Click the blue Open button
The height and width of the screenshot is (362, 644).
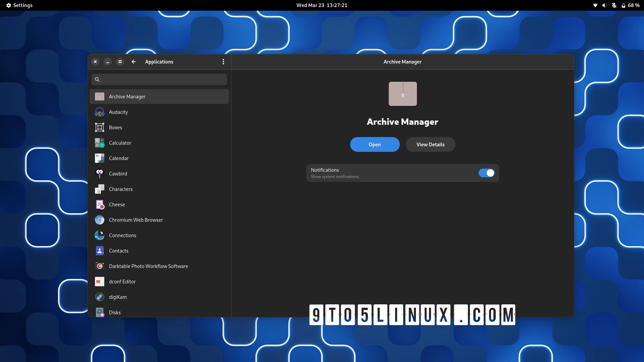tap(375, 144)
